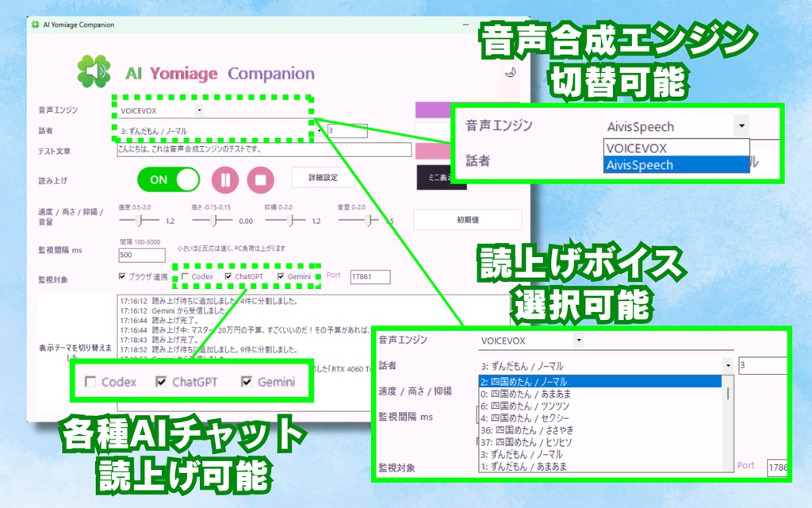Open VOICEVOX engine dropdown in bottom-right inset
Image resolution: width=812 pixels, height=508 pixels.
point(578,341)
